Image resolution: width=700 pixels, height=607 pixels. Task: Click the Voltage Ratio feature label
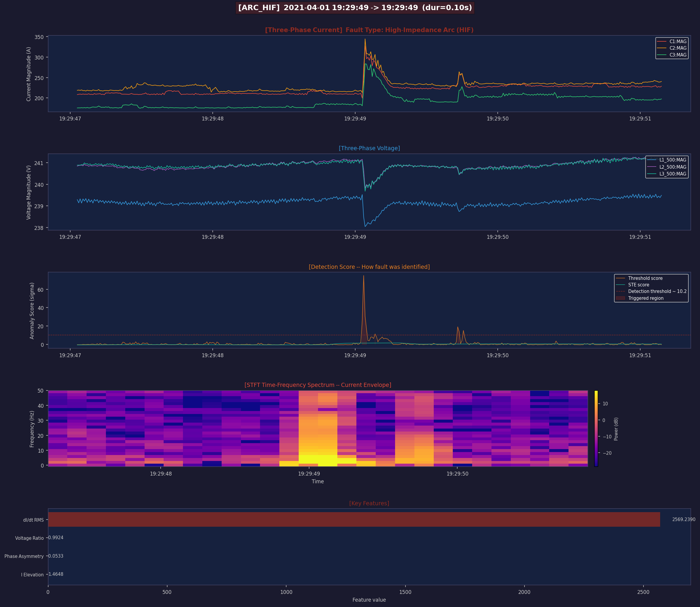point(29,538)
